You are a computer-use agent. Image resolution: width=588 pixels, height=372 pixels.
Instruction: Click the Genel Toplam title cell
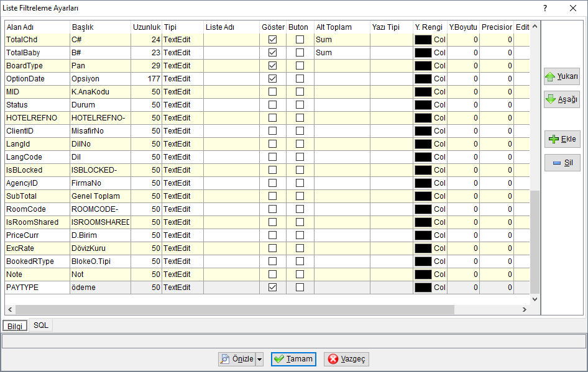click(x=100, y=196)
